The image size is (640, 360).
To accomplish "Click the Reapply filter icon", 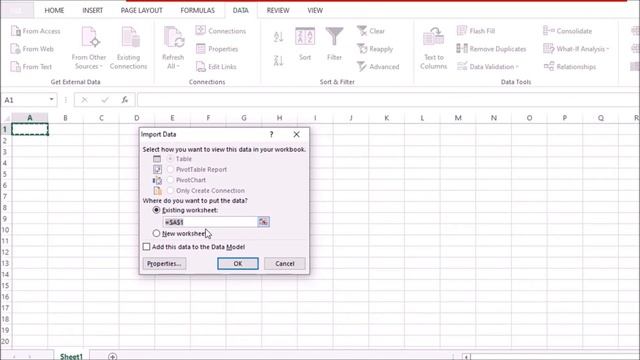I will [362, 49].
